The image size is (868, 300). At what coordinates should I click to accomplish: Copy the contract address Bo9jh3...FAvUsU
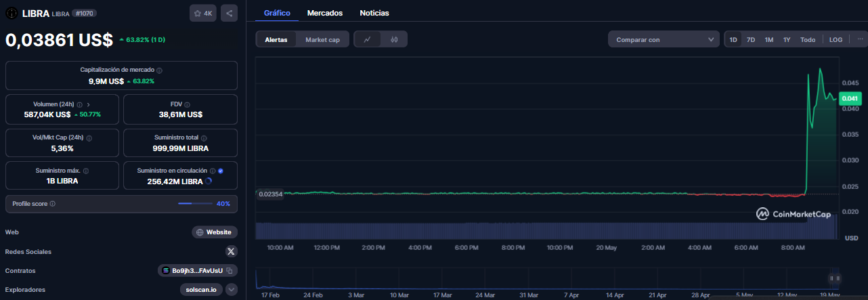coord(230,271)
